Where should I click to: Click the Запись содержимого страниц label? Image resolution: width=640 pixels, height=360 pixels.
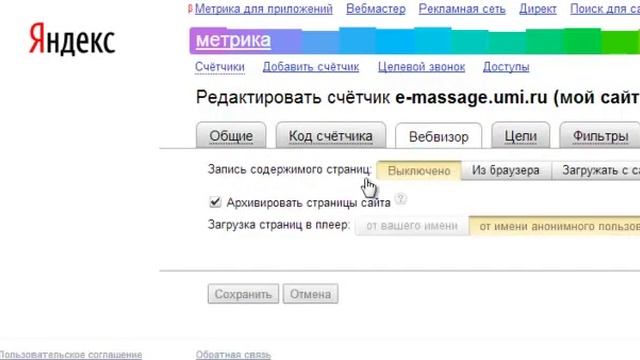(289, 169)
